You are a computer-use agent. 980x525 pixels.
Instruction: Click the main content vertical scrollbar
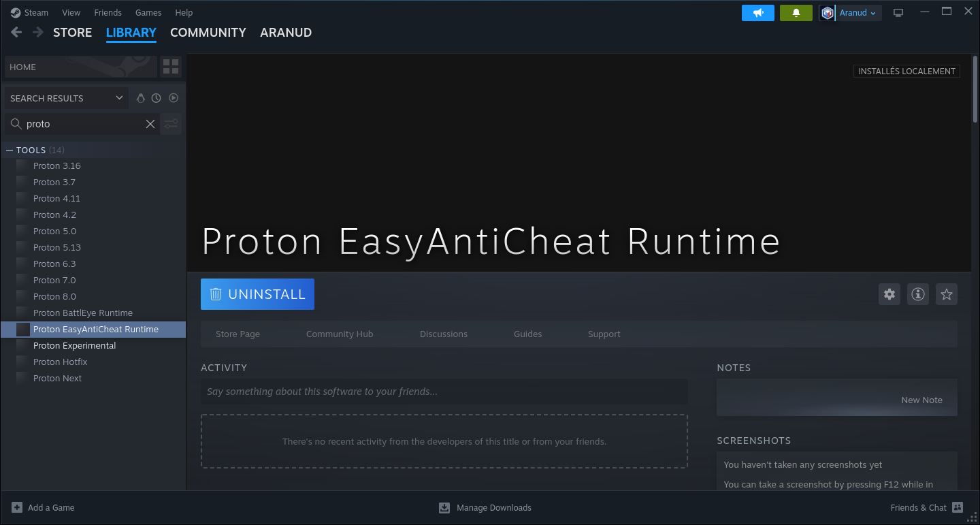(975, 89)
